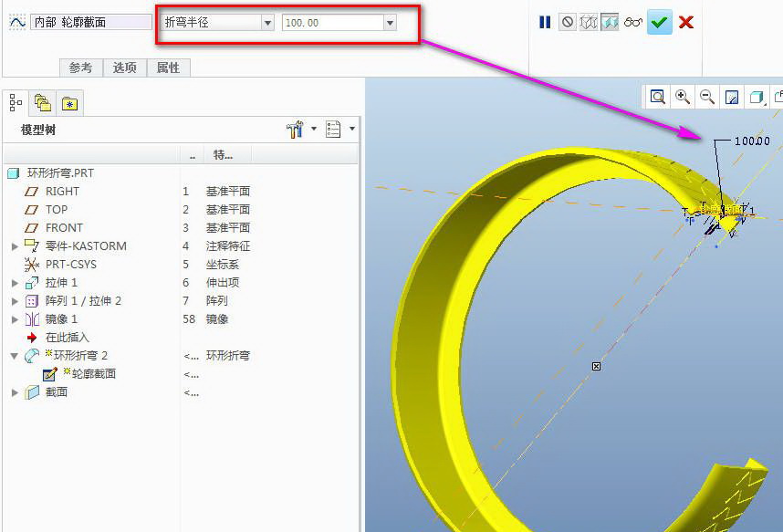Viewport: 783px width, 532px height.
Task: Expand the 截面 node
Action: [15, 392]
